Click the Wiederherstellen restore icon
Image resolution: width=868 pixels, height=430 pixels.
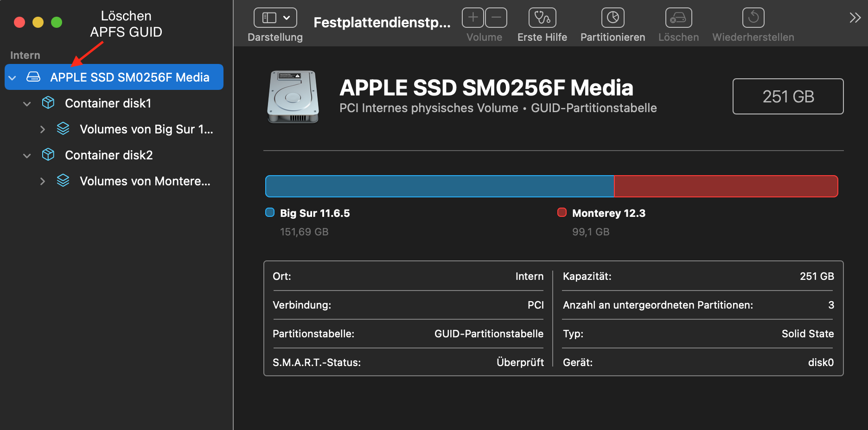coord(753,18)
